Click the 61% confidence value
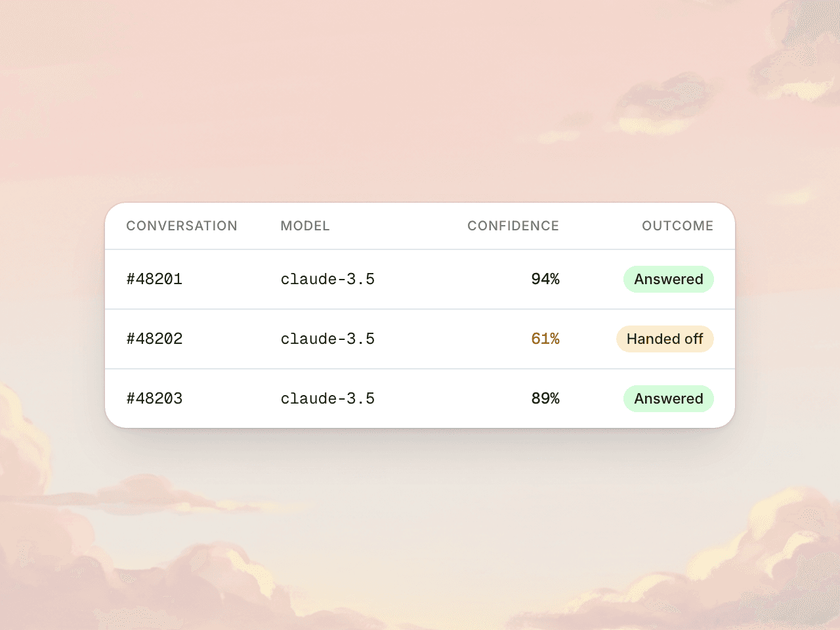This screenshot has width=840, height=630. click(x=545, y=339)
